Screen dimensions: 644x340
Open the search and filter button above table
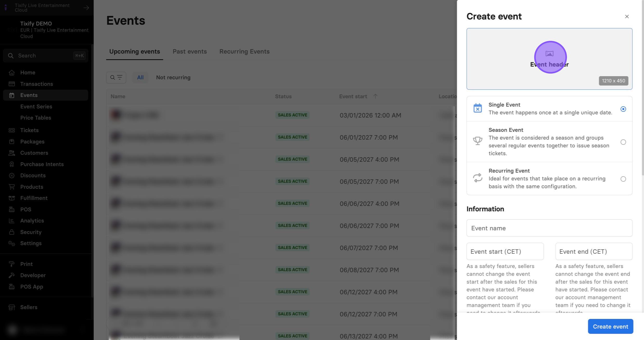click(x=116, y=77)
